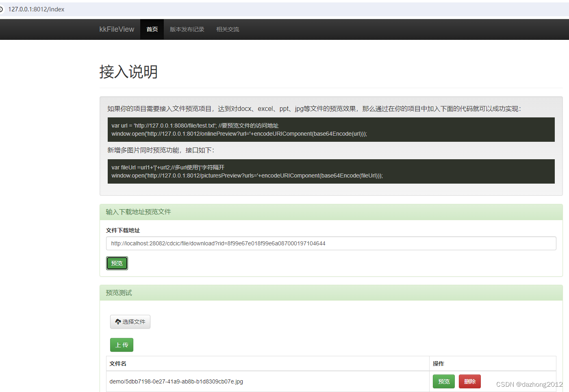Viewport: 569px width, 392px height.
Task: Click 上传 to upload selected file
Action: (121, 344)
